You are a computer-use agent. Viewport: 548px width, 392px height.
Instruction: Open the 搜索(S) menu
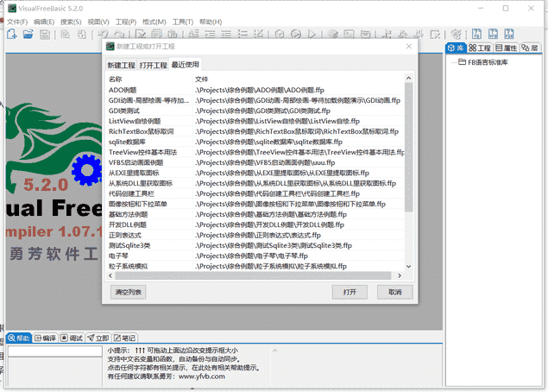click(x=71, y=22)
